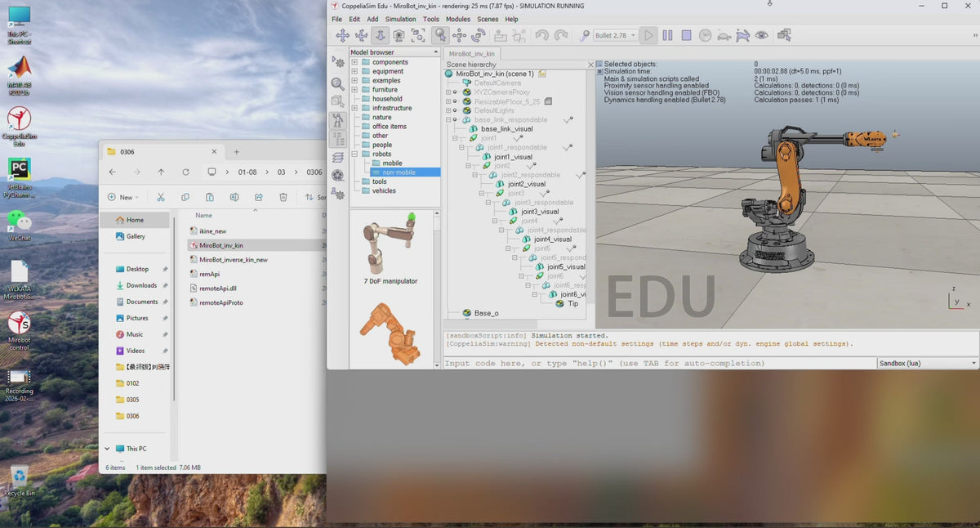
Task: Open the Modules menu
Action: [x=457, y=19]
